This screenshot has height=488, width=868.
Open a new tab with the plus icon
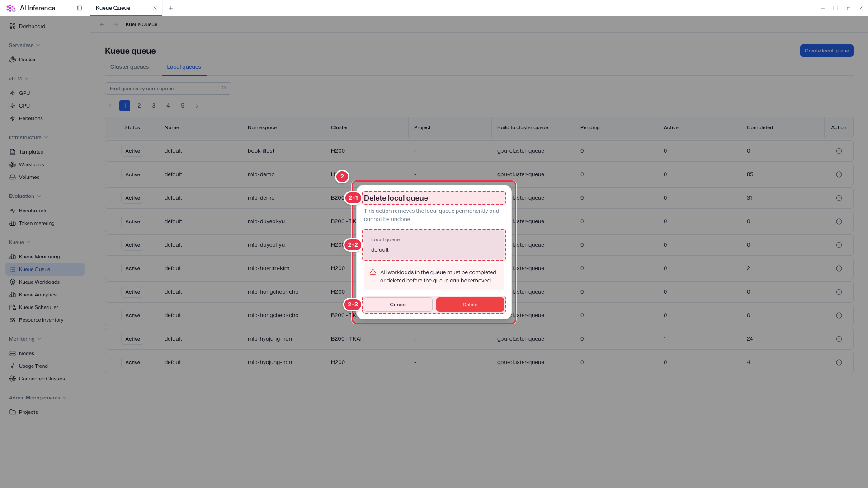click(171, 8)
